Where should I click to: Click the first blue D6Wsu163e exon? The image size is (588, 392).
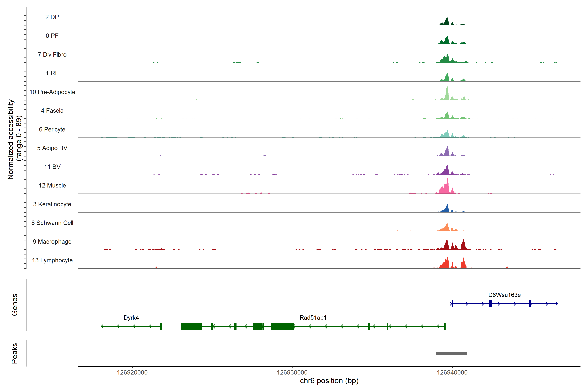491,303
